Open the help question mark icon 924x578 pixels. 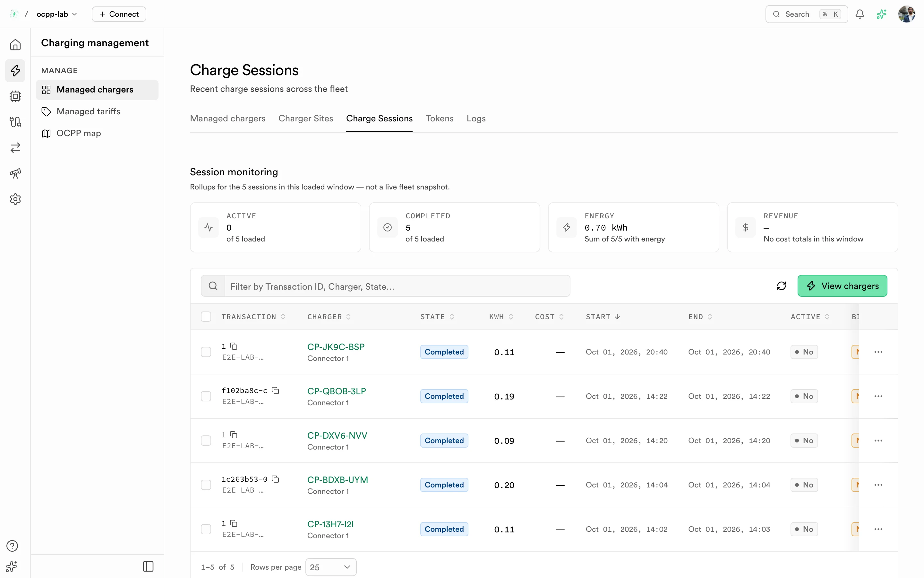(x=12, y=546)
